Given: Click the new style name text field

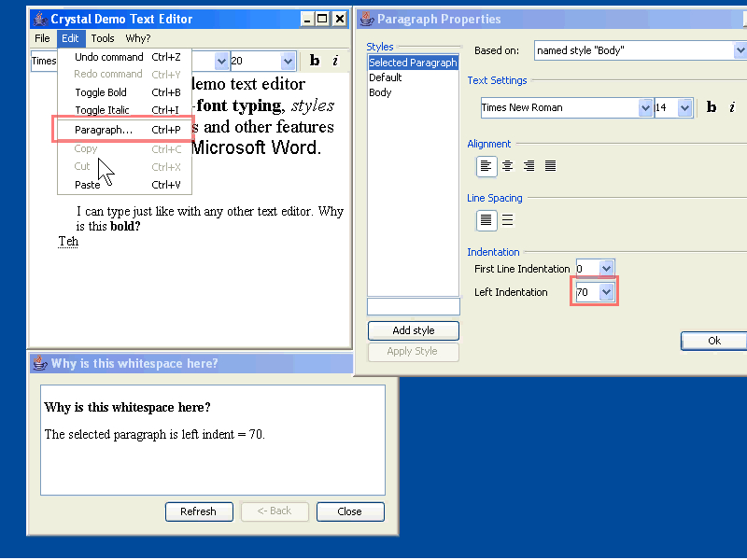Looking at the screenshot, I should pyautogui.click(x=414, y=306).
